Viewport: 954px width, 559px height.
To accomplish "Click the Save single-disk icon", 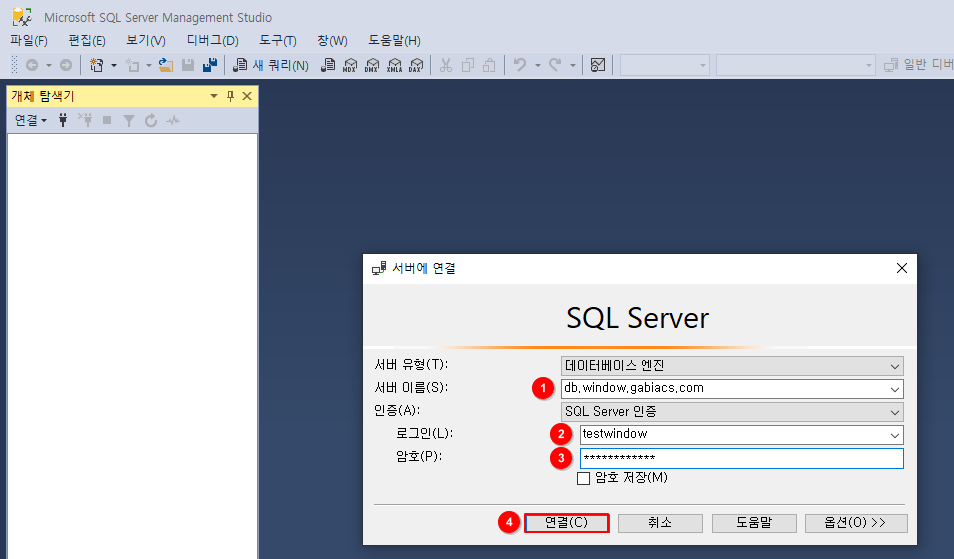I will [188, 65].
